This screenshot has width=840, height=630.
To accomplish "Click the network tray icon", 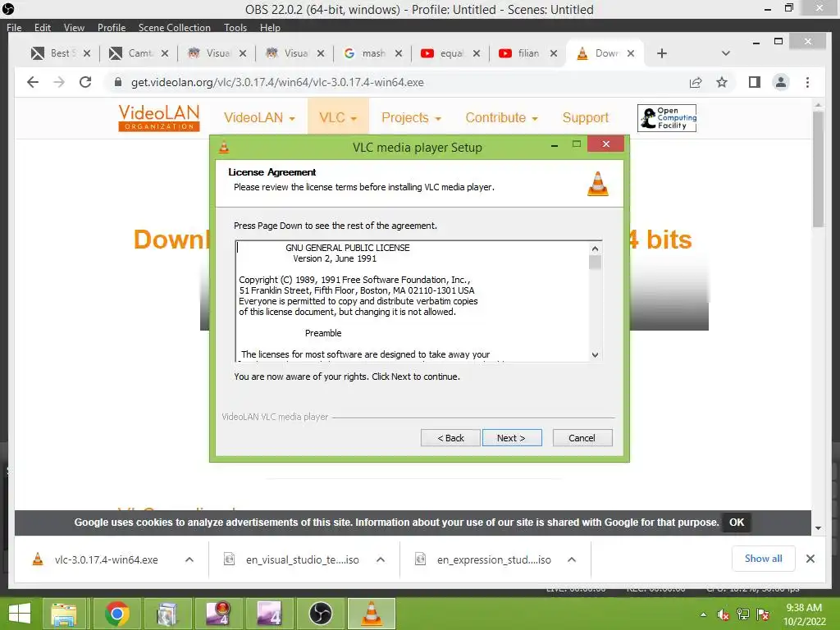I will [743, 614].
